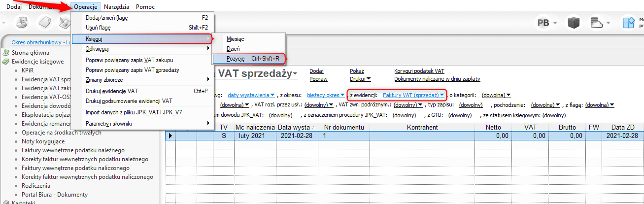Screen dimensions: 644x204
Task: Open the daty wystawienia sort dropdown
Action: coord(251,94)
